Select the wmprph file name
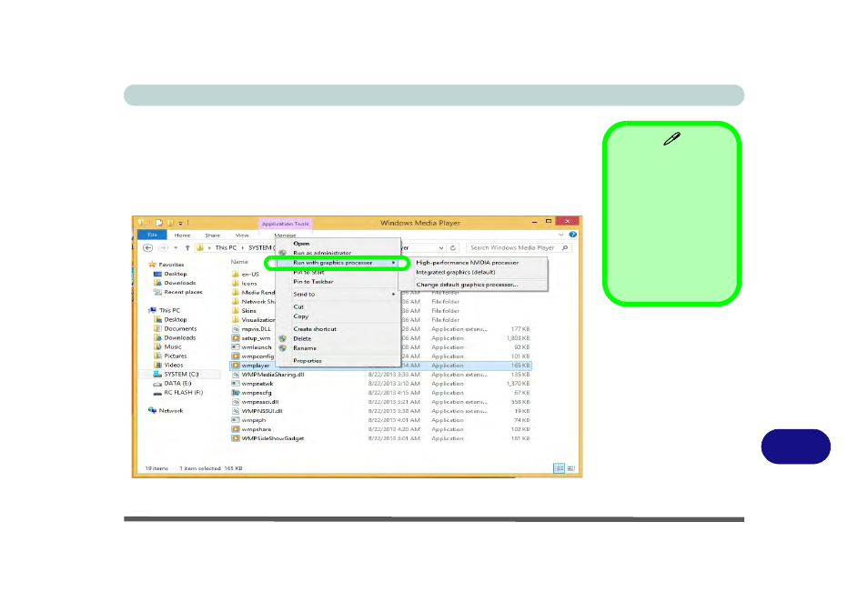Screen dimensions: 868x612 254,420
